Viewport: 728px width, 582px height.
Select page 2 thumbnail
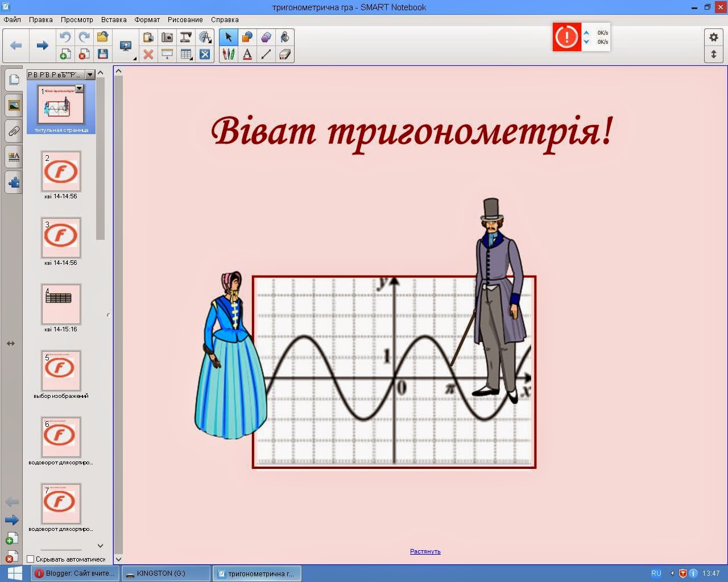click(x=61, y=171)
